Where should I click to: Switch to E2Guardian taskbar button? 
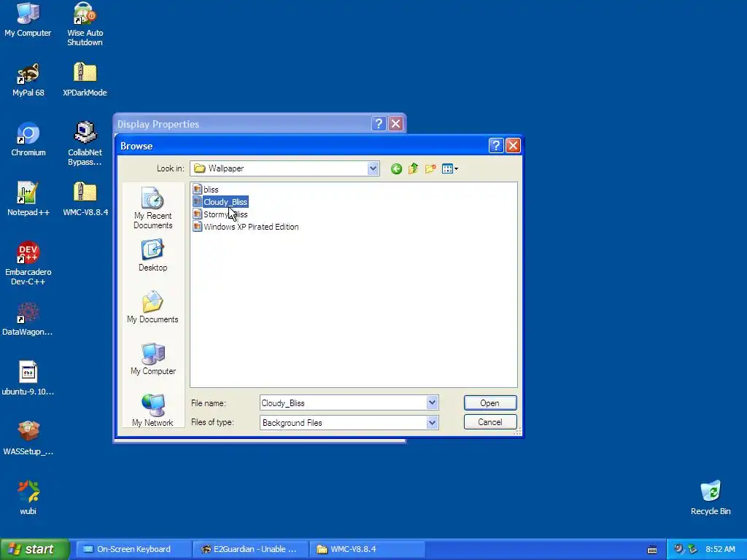tap(251, 550)
